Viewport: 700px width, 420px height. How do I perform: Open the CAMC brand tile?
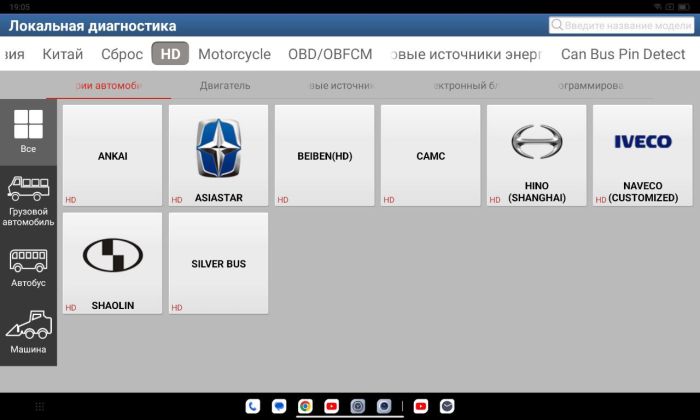pos(430,155)
